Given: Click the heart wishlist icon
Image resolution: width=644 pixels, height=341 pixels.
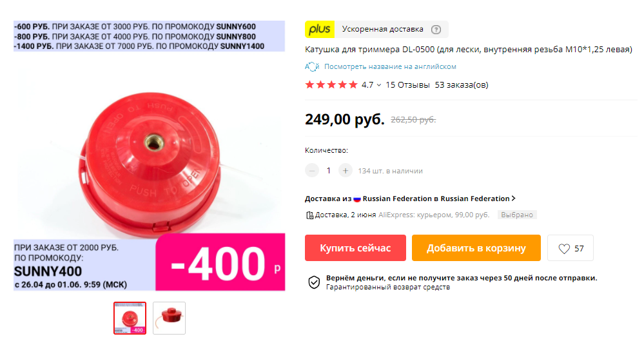Looking at the screenshot, I should [564, 249].
